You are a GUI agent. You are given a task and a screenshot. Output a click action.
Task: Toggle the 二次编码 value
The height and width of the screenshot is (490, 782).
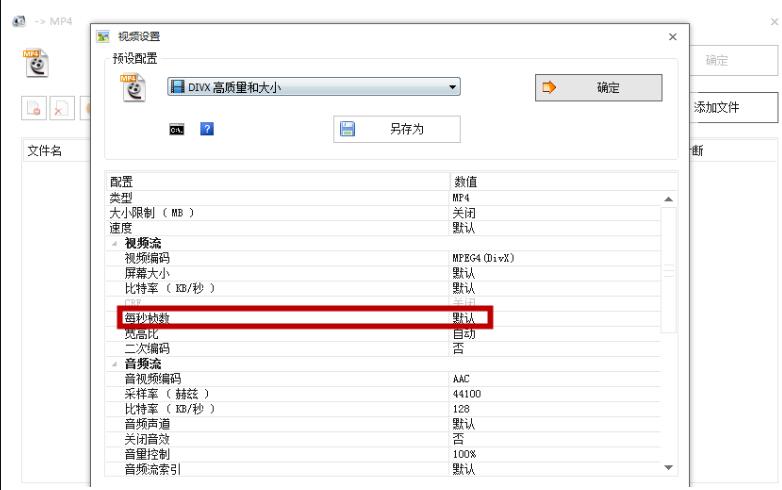(x=458, y=349)
